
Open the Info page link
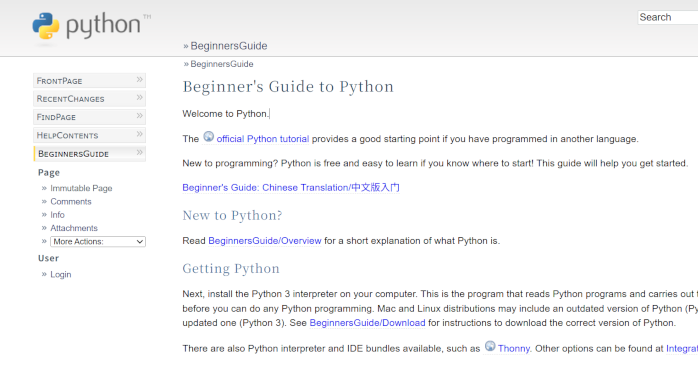click(x=57, y=215)
